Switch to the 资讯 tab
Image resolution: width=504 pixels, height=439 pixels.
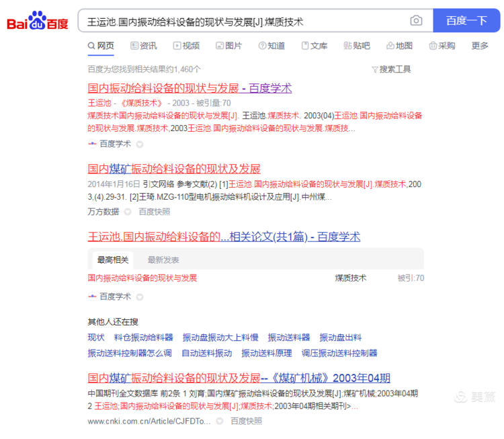click(x=144, y=46)
